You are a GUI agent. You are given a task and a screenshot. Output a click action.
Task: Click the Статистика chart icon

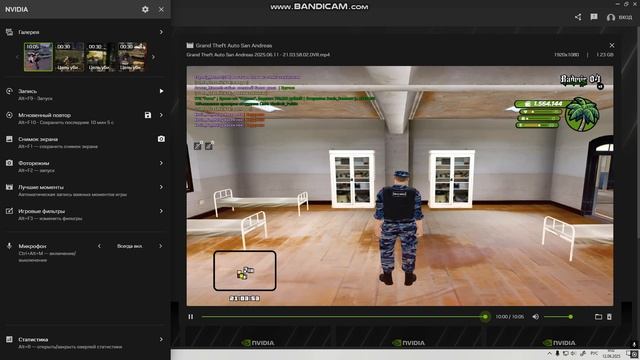pos(9,339)
